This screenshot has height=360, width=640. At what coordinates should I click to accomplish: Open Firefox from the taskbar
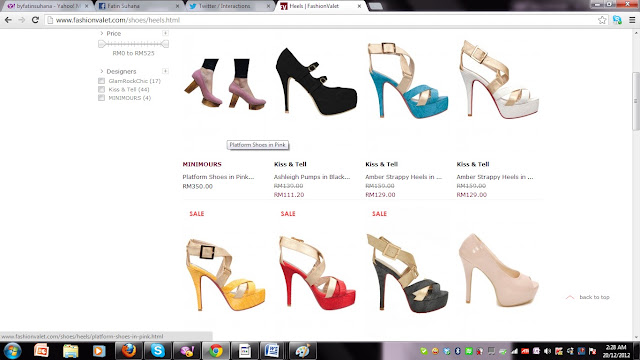click(x=129, y=351)
